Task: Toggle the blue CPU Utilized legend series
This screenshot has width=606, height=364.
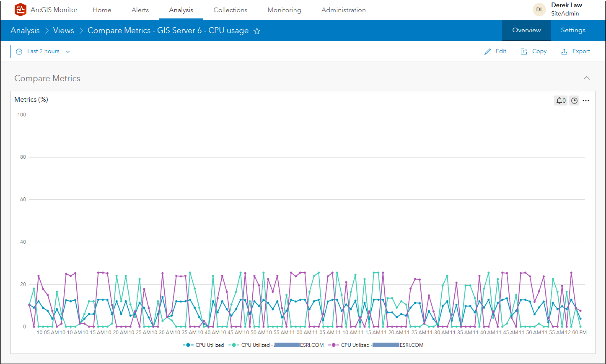Action: coord(203,345)
